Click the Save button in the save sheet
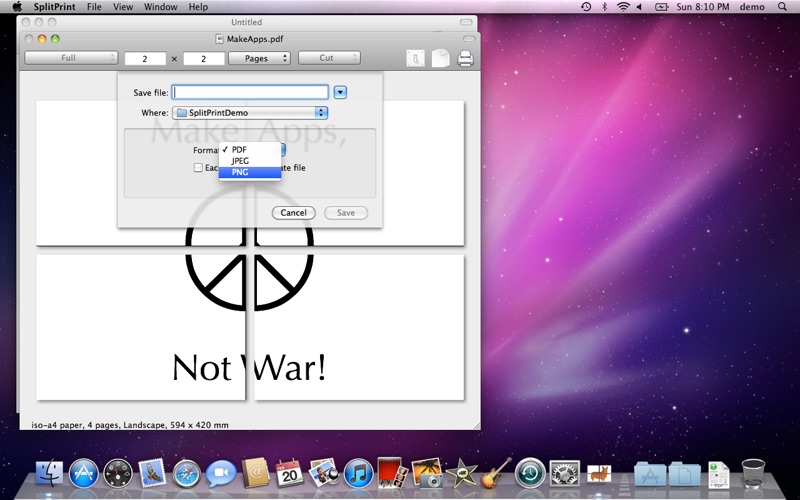 [346, 213]
